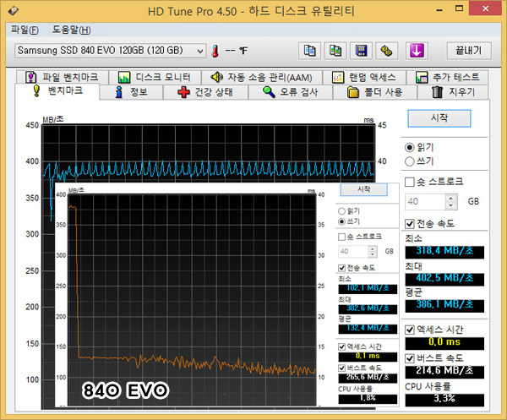Image resolution: width=507 pixels, height=420 pixels.
Task: Select the inset 읽기 radio button in the overlay
Action: point(341,211)
